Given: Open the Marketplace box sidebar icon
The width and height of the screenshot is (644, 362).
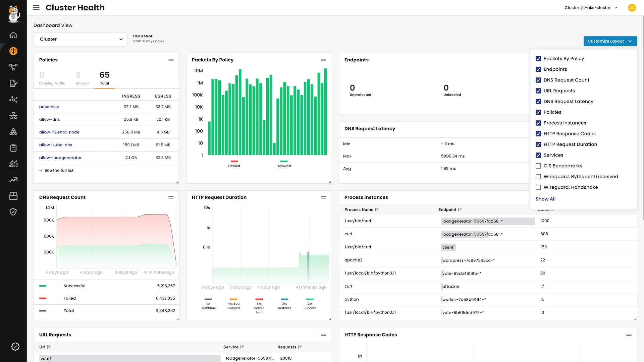Looking at the screenshot, I should pyautogui.click(x=13, y=196).
